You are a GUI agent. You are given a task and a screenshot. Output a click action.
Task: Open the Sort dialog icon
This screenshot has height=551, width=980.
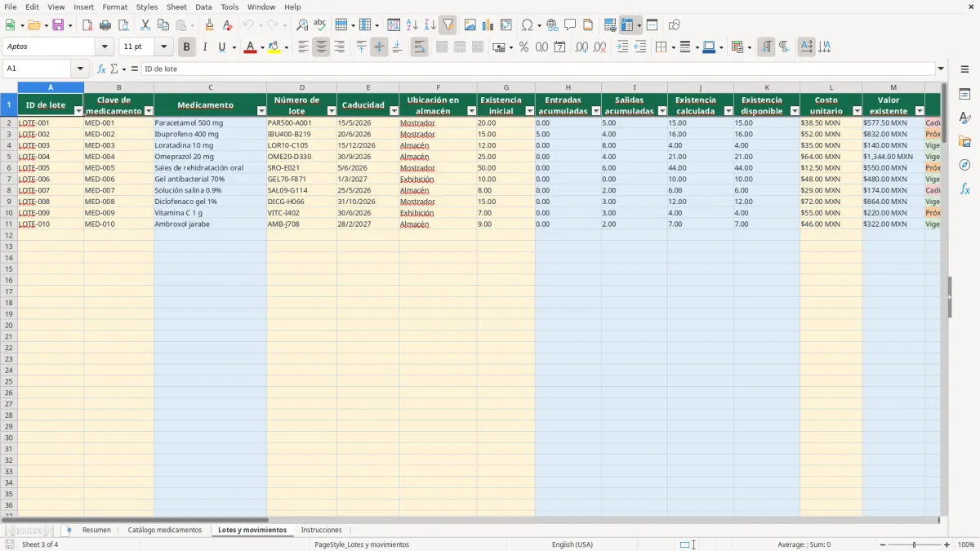(x=394, y=25)
